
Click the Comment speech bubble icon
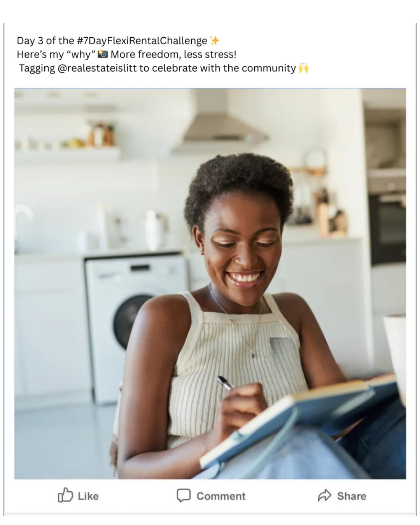184,495
